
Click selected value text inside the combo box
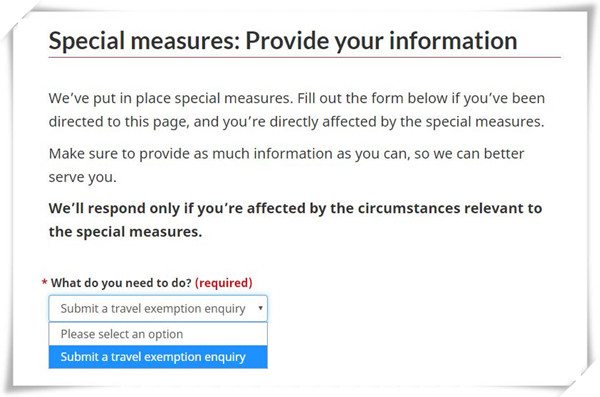tap(153, 309)
